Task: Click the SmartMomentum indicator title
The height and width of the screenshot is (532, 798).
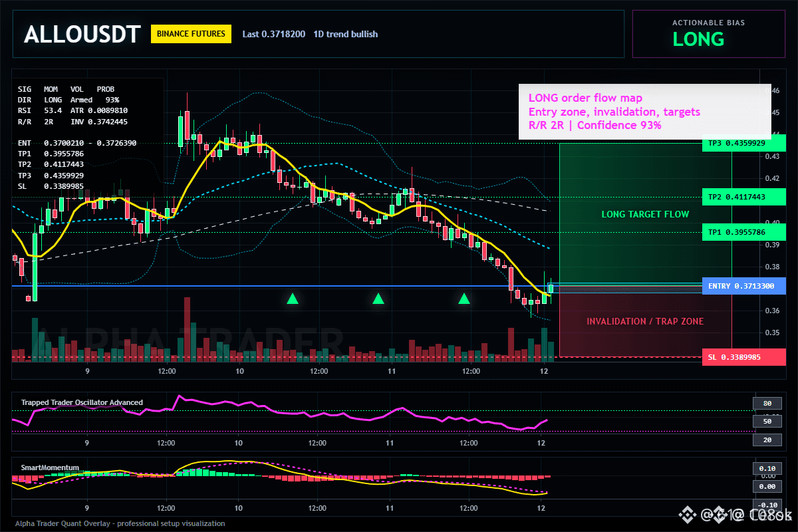Action: [50, 467]
